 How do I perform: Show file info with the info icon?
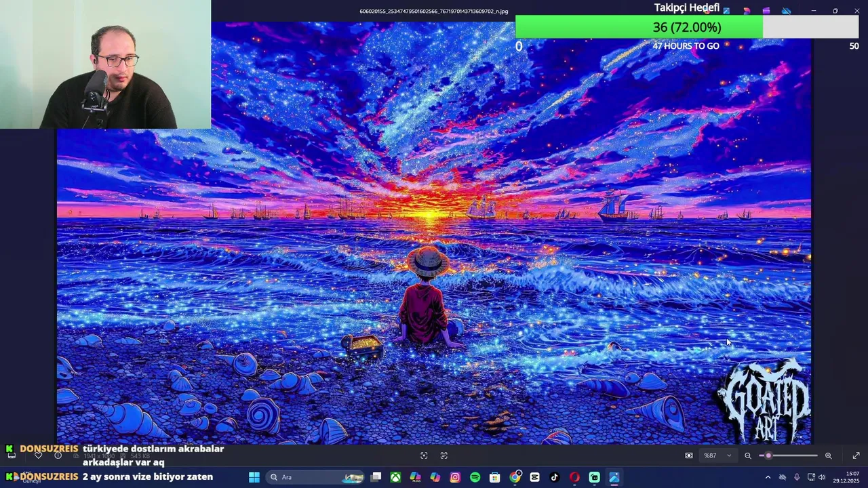pos(58,455)
